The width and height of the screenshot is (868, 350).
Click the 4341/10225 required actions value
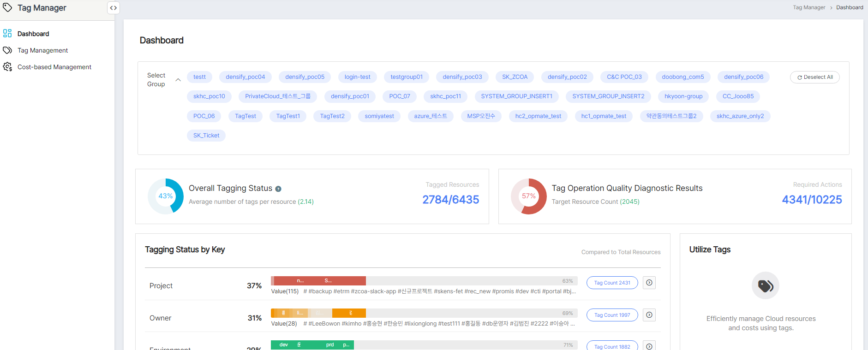pos(812,200)
